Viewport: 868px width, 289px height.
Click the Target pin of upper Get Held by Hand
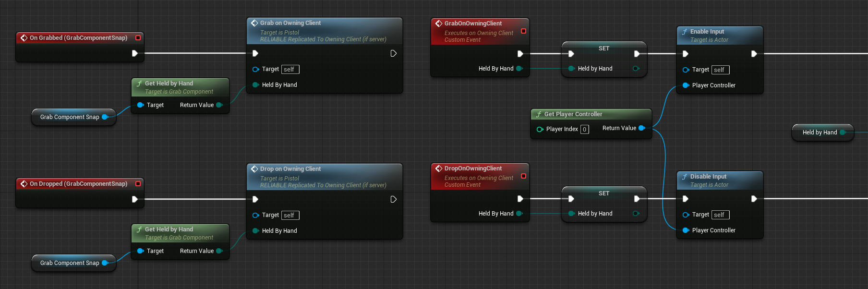[x=141, y=105]
